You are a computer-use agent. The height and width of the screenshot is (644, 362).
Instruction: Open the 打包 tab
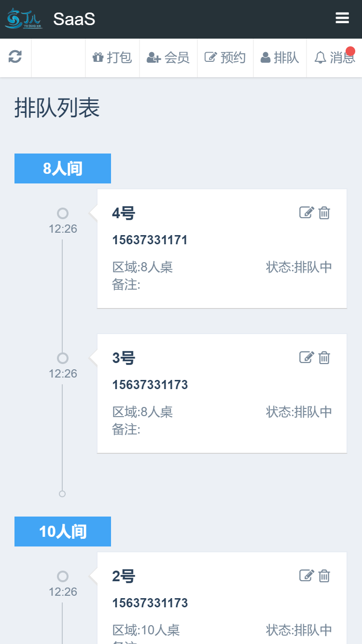112,58
